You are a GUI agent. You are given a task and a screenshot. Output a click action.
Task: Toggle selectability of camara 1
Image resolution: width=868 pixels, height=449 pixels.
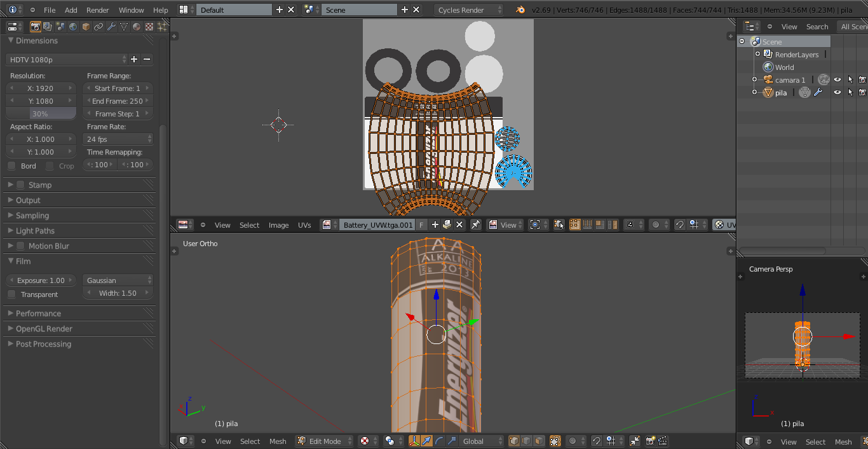[x=850, y=79]
